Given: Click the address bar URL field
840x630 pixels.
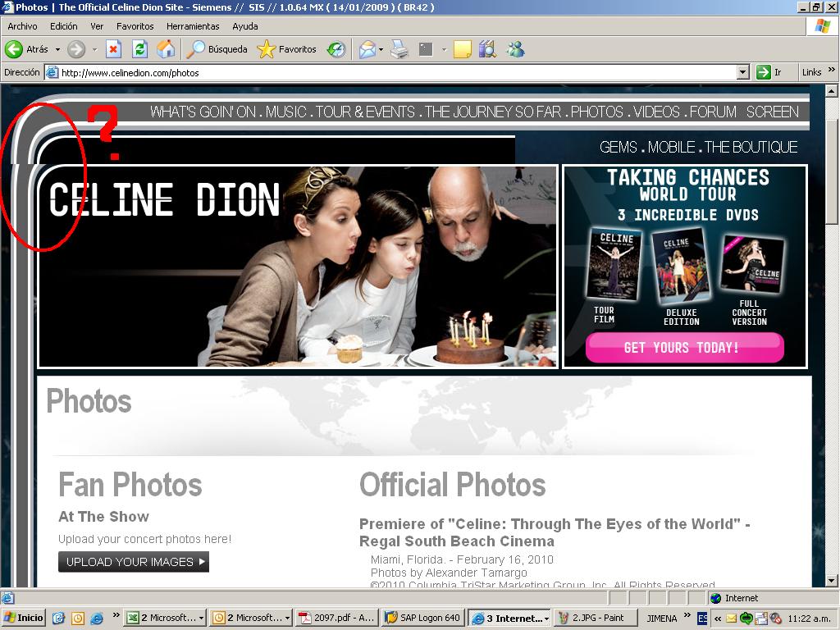Looking at the screenshot, I should [396, 72].
